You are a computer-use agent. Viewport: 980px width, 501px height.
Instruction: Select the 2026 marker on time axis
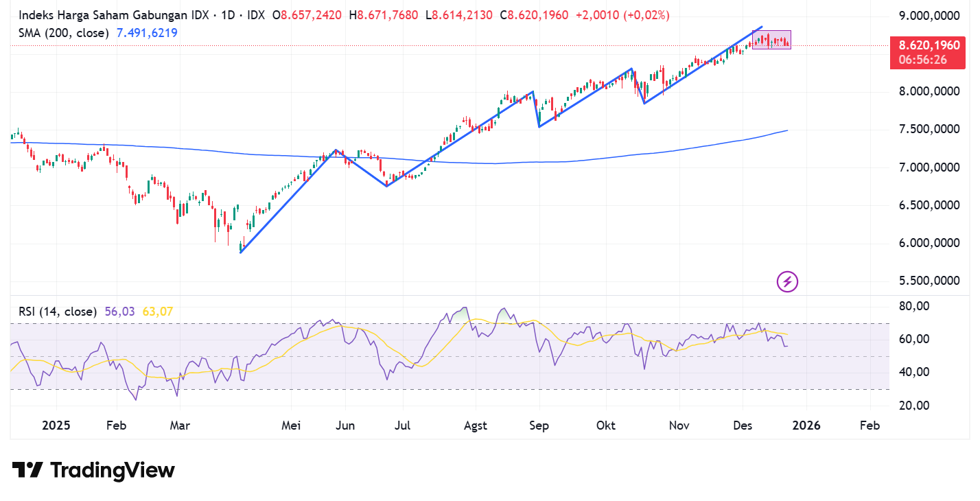[x=806, y=426]
